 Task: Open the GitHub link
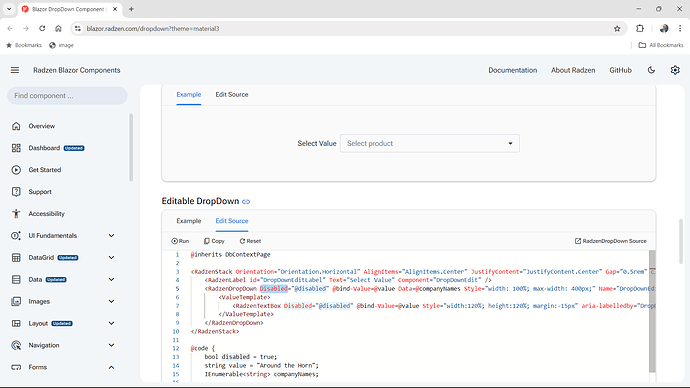point(620,70)
